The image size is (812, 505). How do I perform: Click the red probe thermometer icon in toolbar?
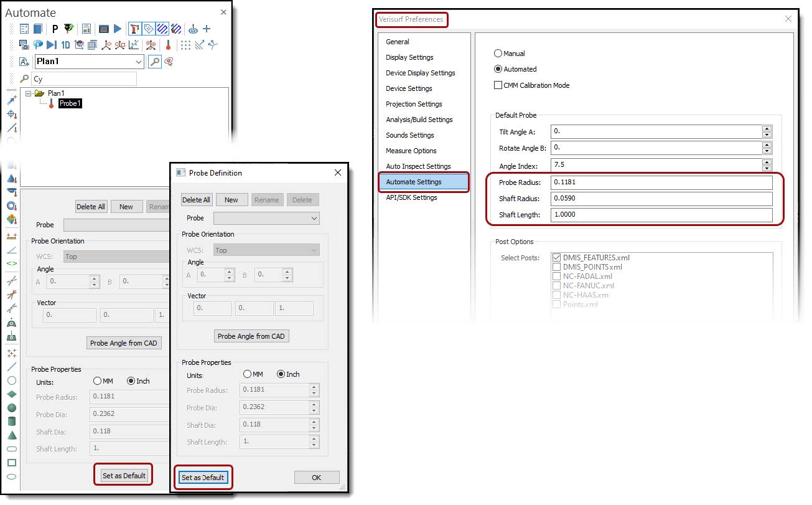pyautogui.click(x=168, y=45)
